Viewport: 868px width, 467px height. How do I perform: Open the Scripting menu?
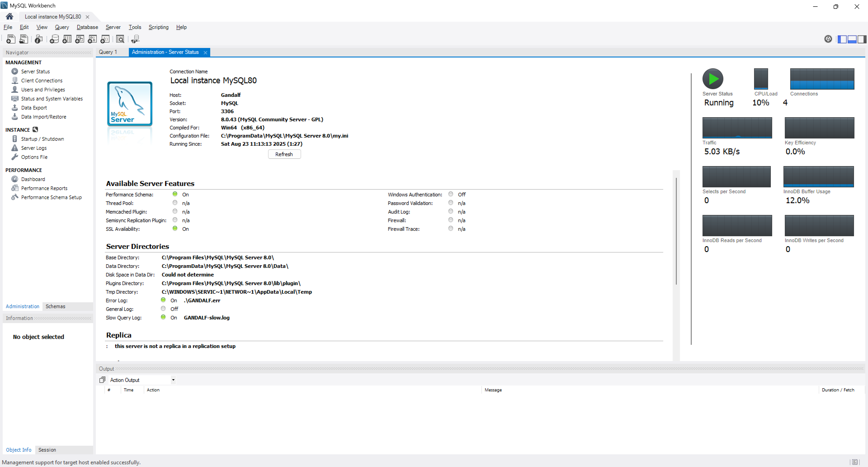click(x=158, y=27)
